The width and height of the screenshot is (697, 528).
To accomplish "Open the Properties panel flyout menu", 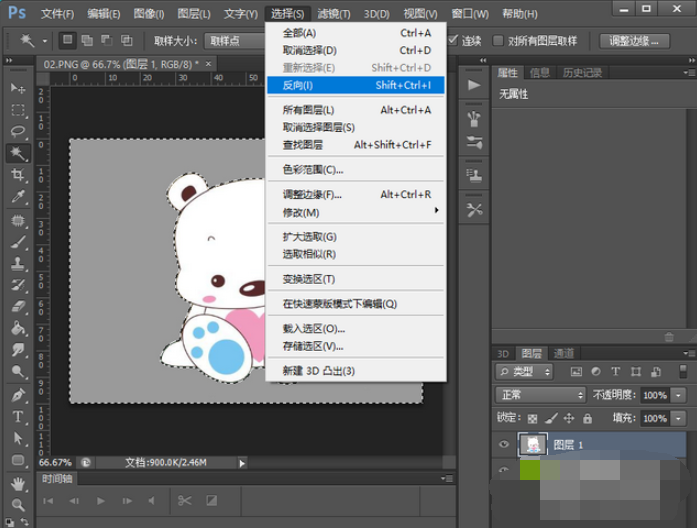I will [x=689, y=72].
